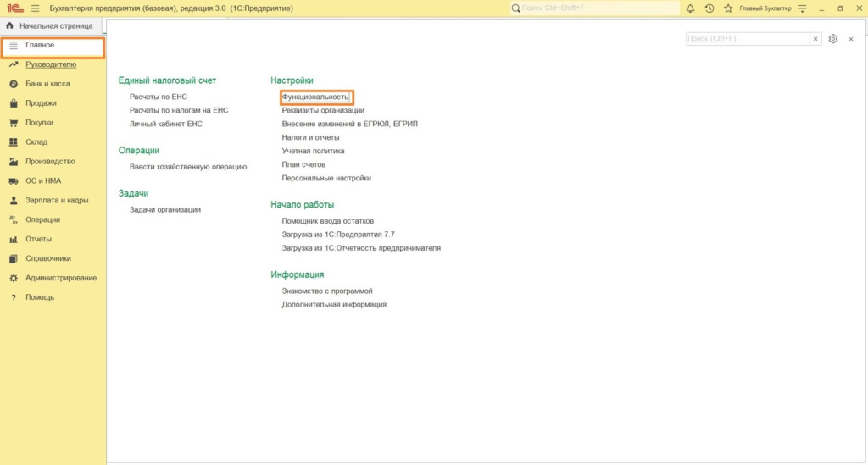Open Зарплата и кадры section
The image size is (868, 465).
point(57,200)
